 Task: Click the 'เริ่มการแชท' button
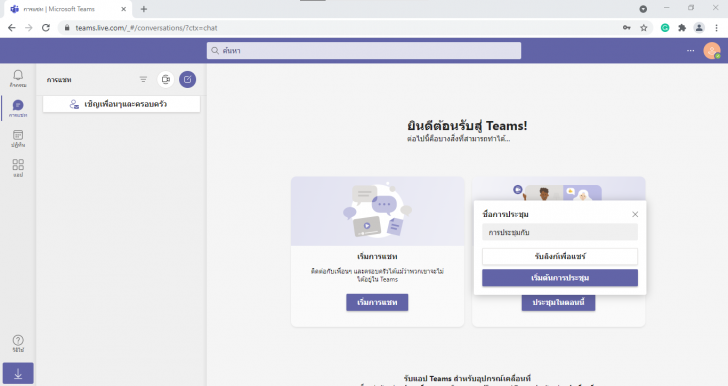coord(377,302)
